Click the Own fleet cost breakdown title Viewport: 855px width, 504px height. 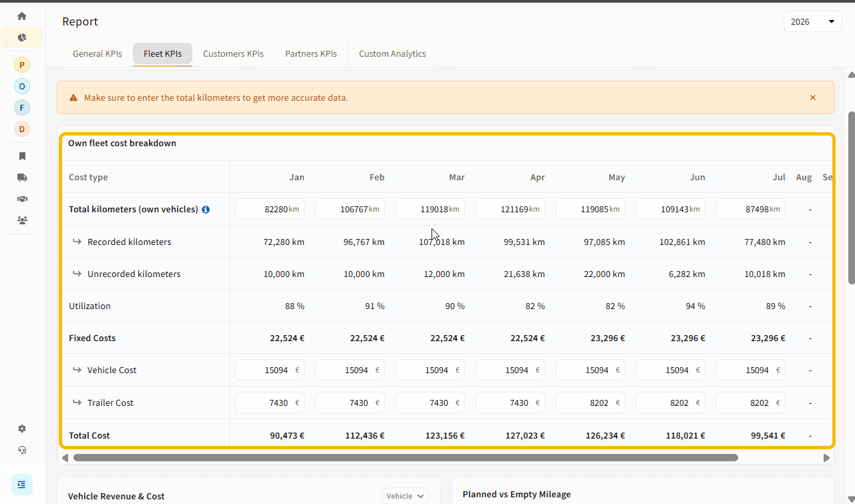[x=122, y=143]
